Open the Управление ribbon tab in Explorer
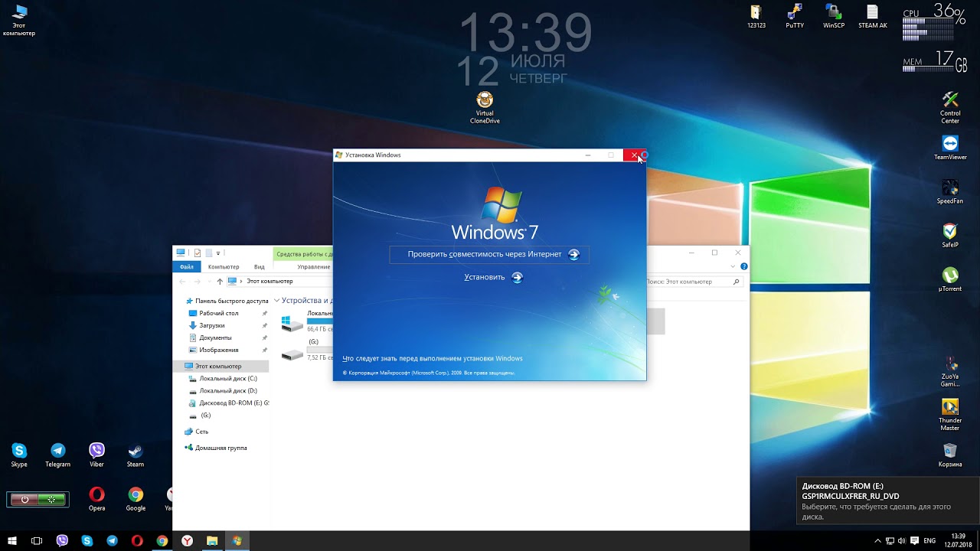 [x=314, y=267]
